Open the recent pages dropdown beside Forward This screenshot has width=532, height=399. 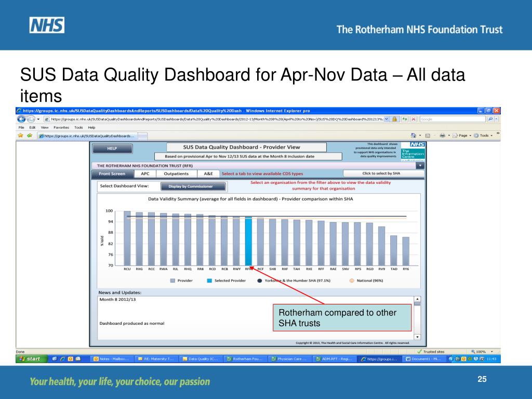coord(38,119)
